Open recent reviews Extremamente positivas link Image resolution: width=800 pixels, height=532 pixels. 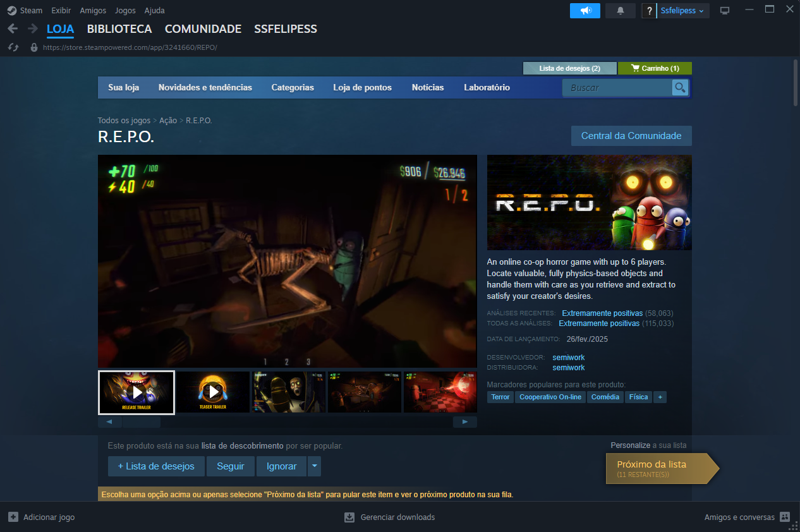coord(602,313)
